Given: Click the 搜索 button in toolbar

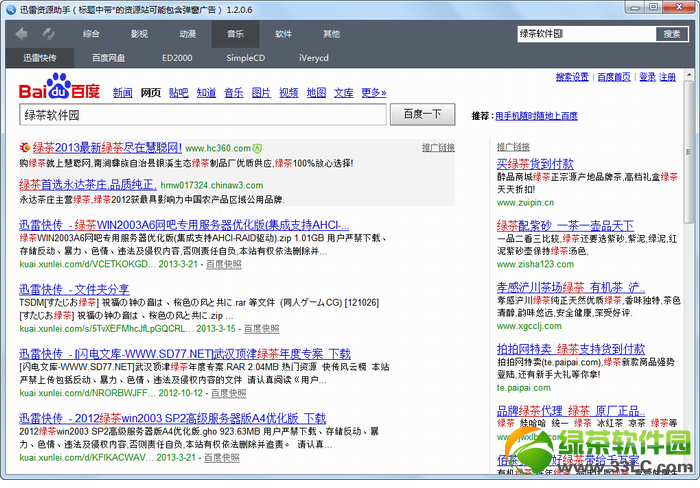Looking at the screenshot, I should (672, 34).
